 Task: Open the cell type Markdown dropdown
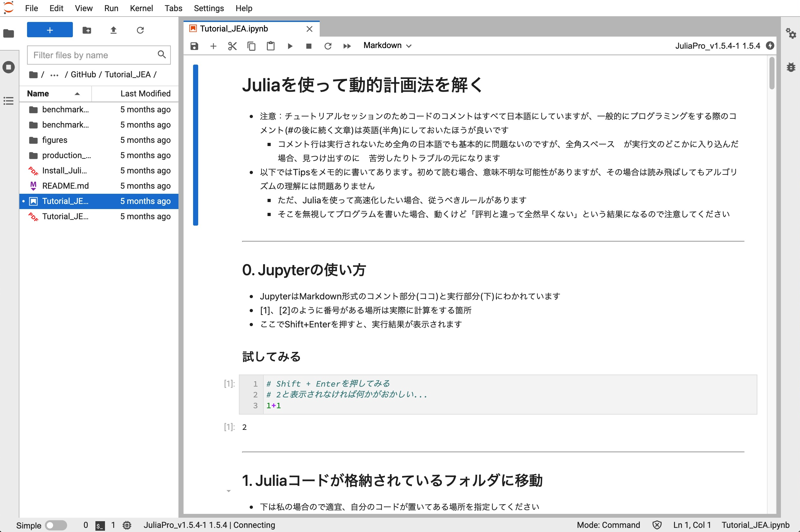[x=388, y=45]
